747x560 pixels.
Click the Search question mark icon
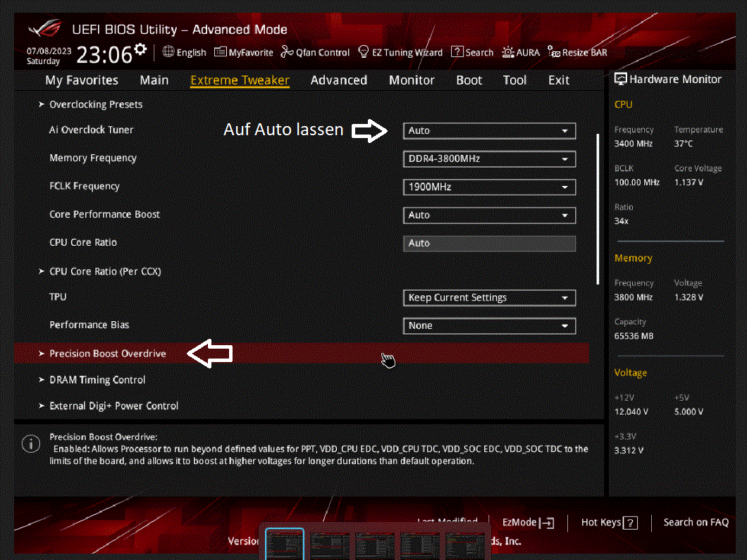(457, 51)
